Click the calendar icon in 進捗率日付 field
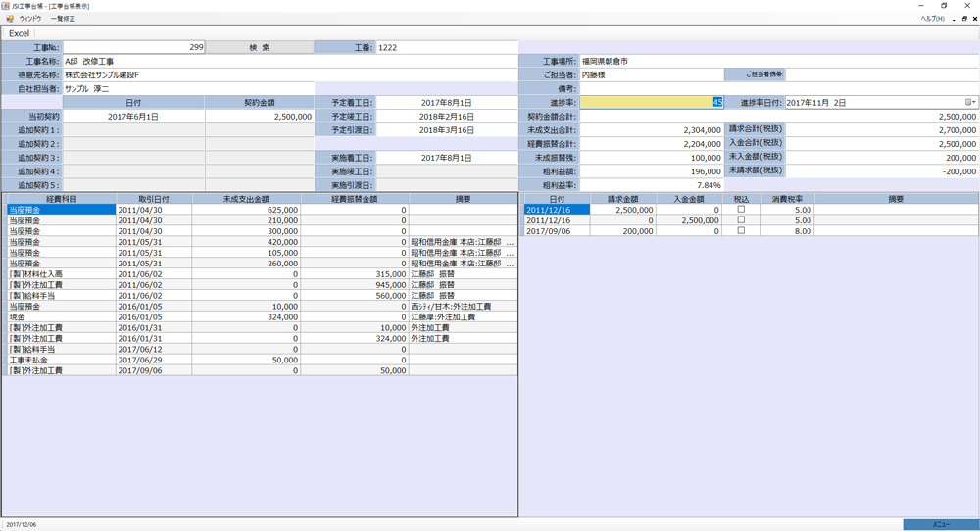 (x=968, y=102)
